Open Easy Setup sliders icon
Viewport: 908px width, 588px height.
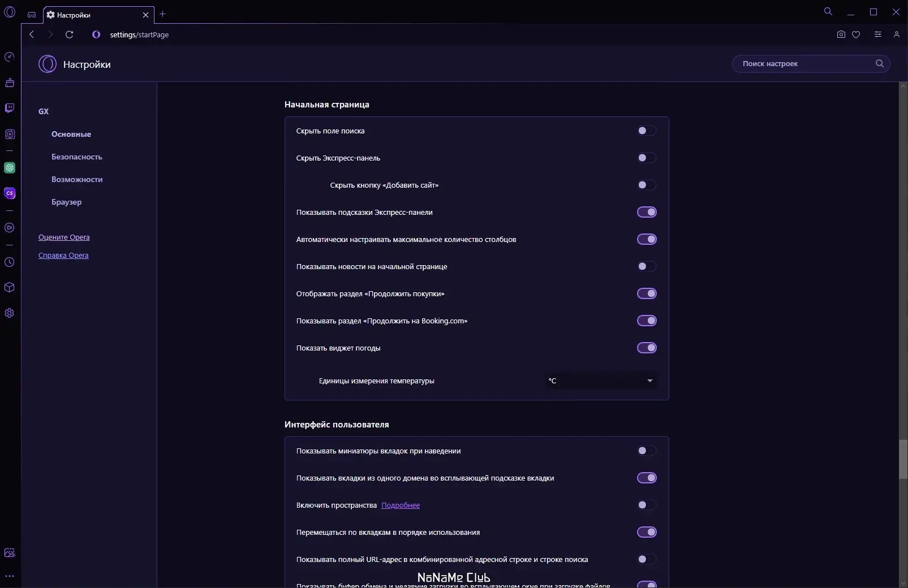[x=878, y=34]
